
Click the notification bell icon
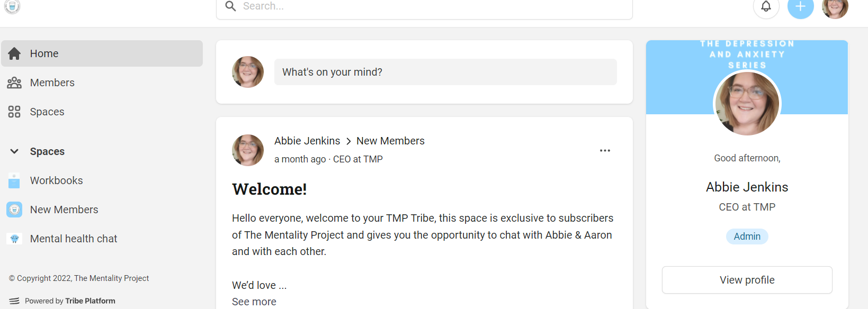click(x=766, y=6)
